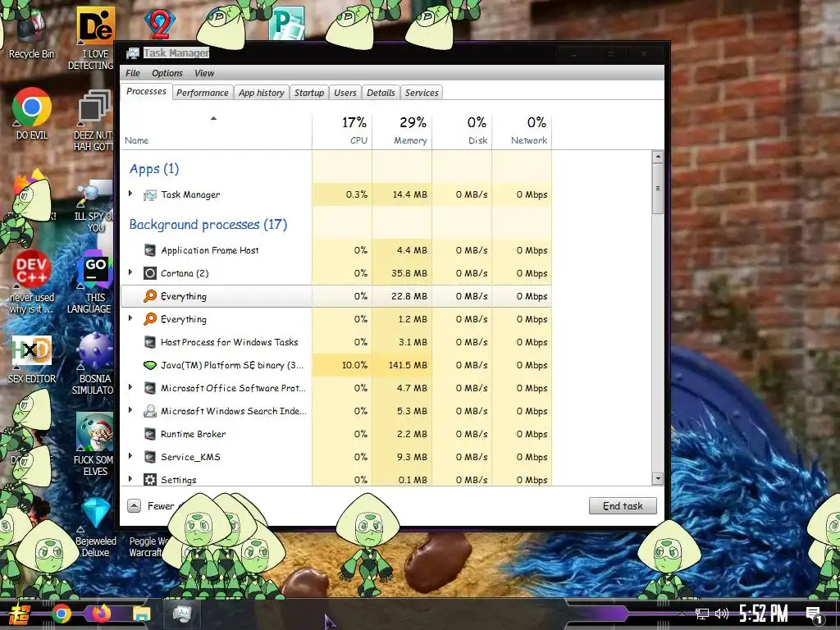Expand the Task Manager app row
This screenshot has width=840, height=630.
[130, 194]
